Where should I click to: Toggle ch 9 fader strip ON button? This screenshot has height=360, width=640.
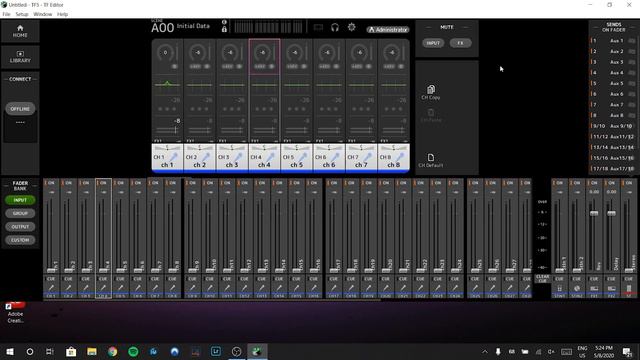pyautogui.click(x=192, y=183)
